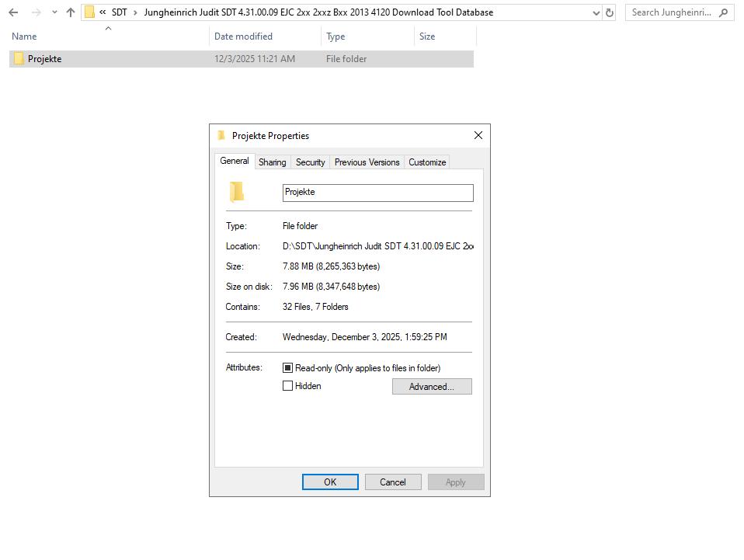Open the Previous Versions tab
744x560 pixels.
coord(367,162)
